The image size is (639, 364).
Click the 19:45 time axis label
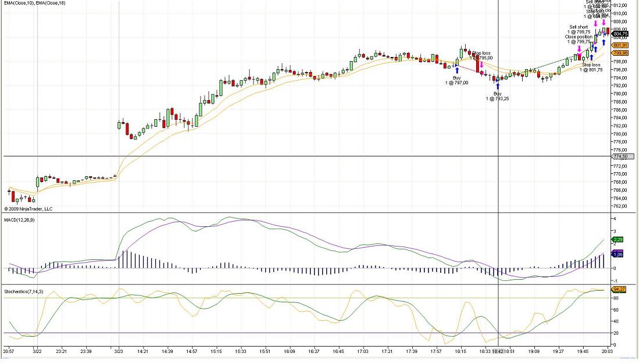583,351
